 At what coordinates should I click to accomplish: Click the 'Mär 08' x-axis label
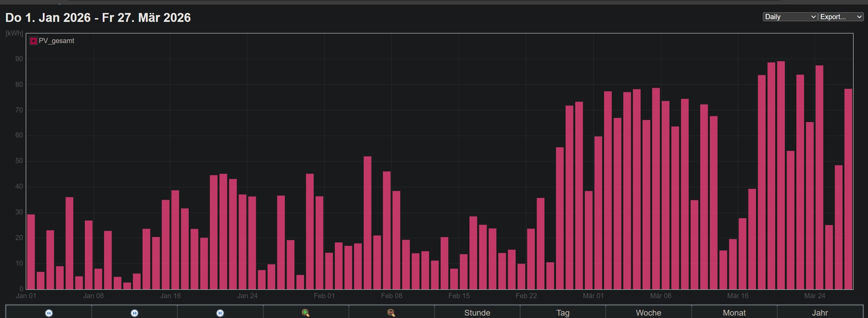click(661, 296)
